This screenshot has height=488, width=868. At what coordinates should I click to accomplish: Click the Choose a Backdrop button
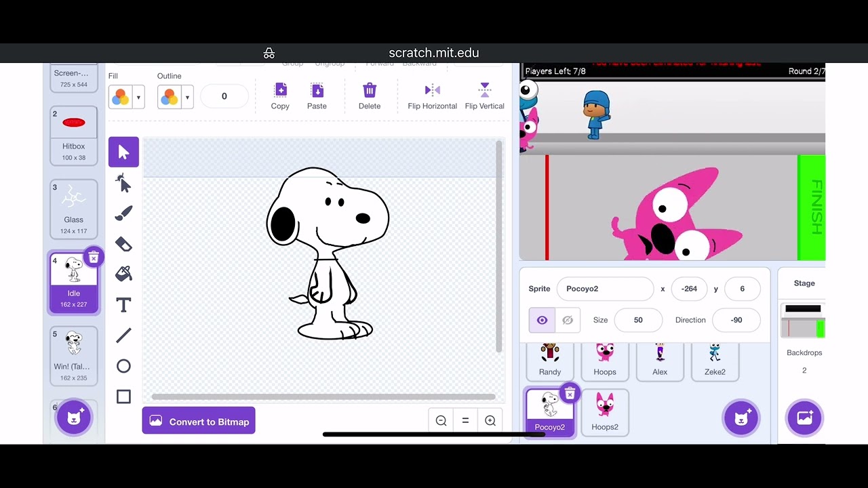(804, 418)
